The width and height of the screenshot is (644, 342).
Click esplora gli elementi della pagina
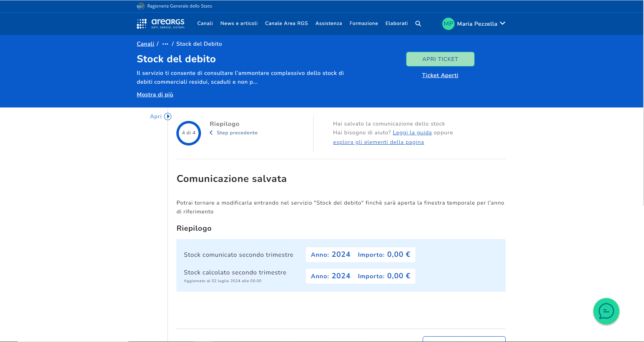[x=378, y=142]
